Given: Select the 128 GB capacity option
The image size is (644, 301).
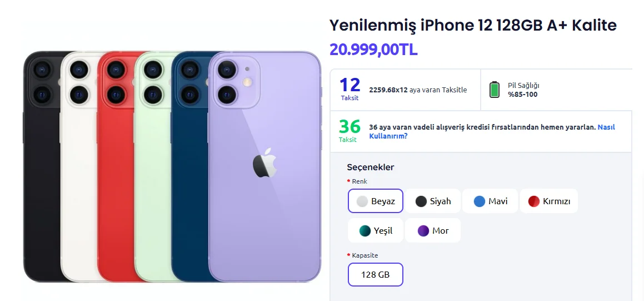Looking at the screenshot, I should 375,274.
